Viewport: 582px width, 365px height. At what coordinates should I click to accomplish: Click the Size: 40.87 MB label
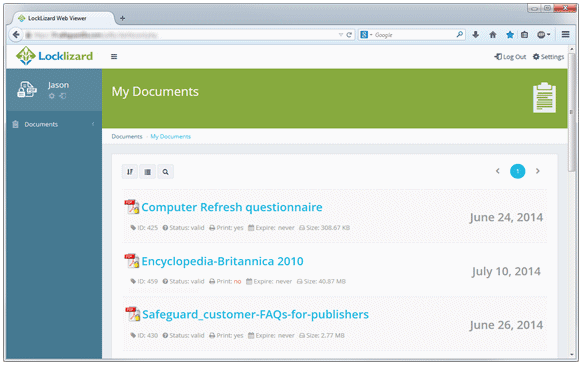coord(321,281)
